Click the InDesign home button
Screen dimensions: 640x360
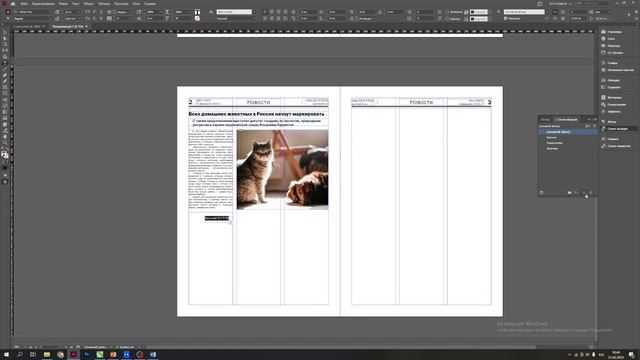(13, 3)
